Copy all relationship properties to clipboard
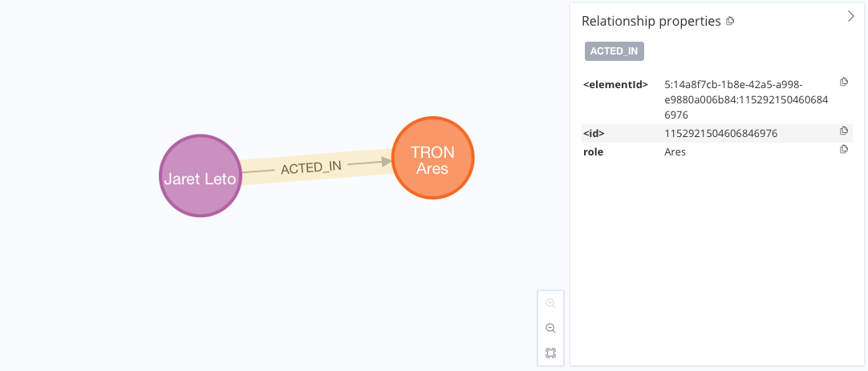The image size is (868, 371). pos(730,22)
